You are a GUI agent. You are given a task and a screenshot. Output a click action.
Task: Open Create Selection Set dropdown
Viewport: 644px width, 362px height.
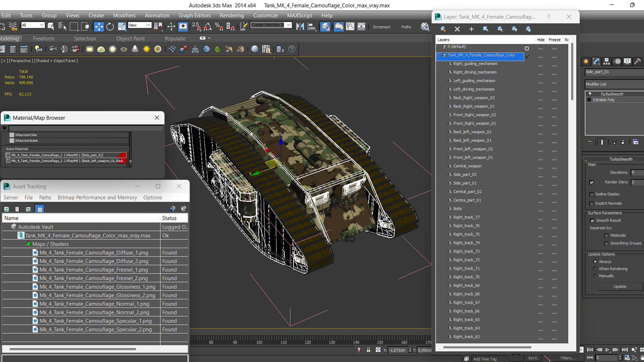(271, 25)
